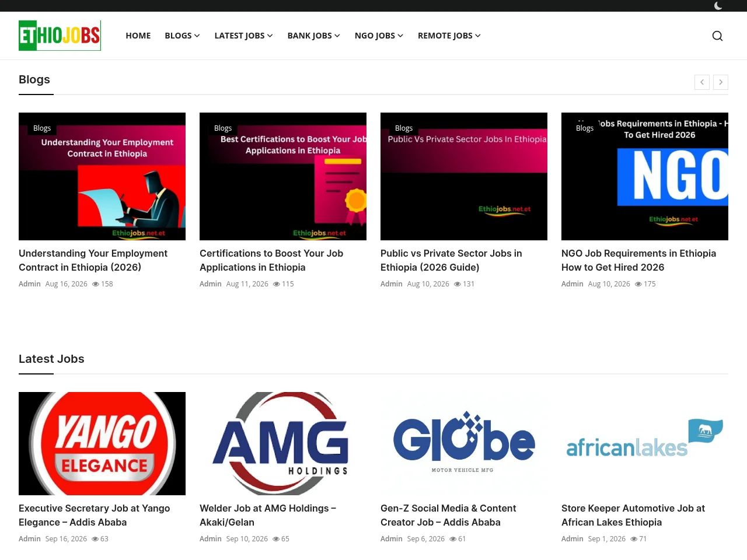Expand the NGO JOBS dropdown menu
The height and width of the screenshot is (560, 747).
point(379,36)
